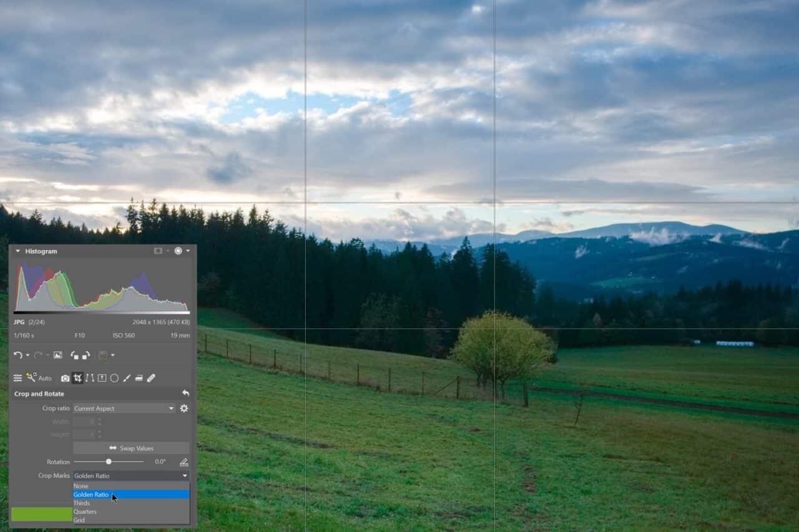
Task: Undo the last edit with the arrow icon
Action: tap(17, 355)
